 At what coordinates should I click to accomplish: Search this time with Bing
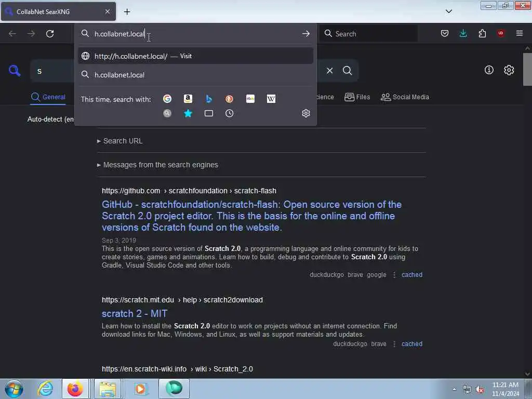(209, 99)
